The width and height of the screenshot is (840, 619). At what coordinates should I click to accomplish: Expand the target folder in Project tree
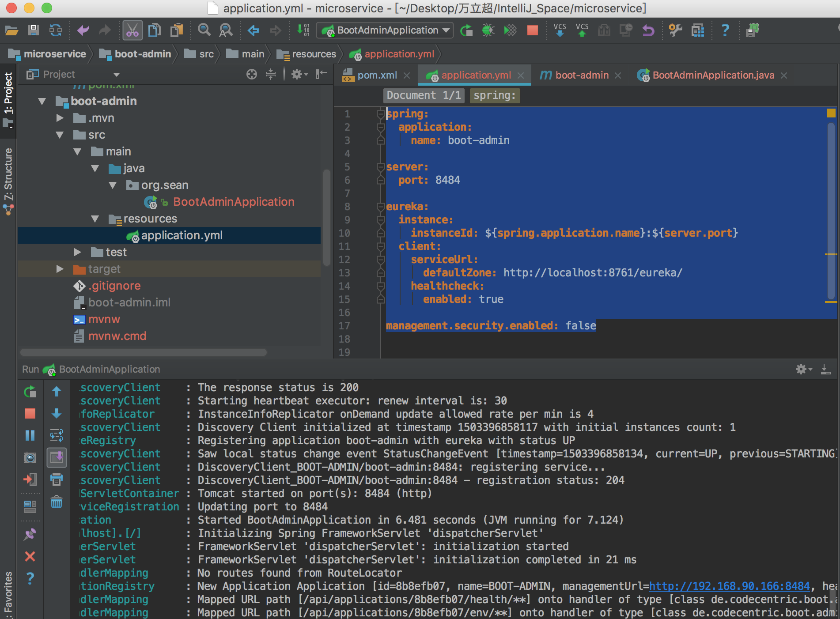(x=60, y=269)
